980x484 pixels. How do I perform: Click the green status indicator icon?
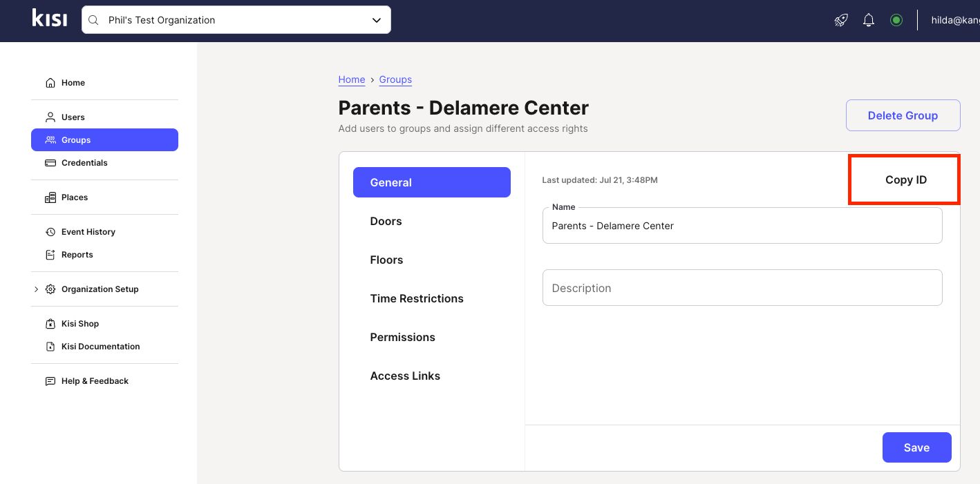(896, 20)
